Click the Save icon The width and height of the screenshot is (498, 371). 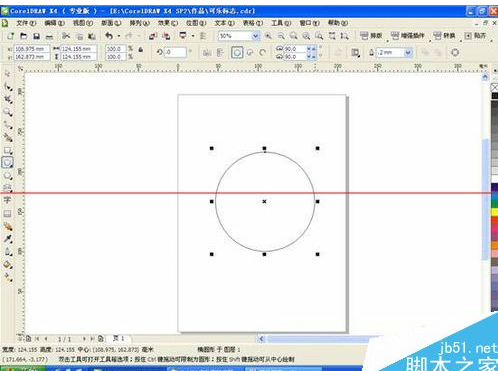click(36, 36)
